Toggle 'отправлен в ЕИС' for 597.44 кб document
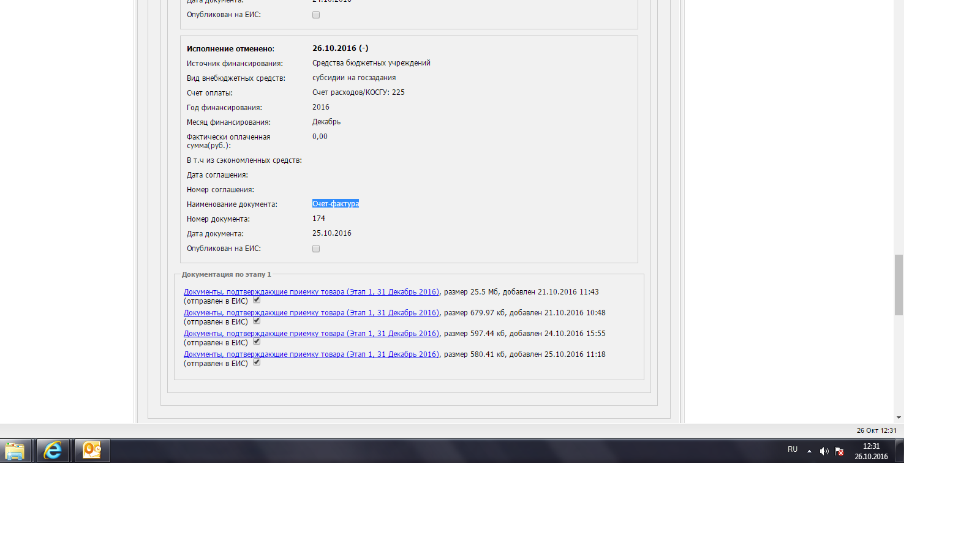 pyautogui.click(x=257, y=342)
